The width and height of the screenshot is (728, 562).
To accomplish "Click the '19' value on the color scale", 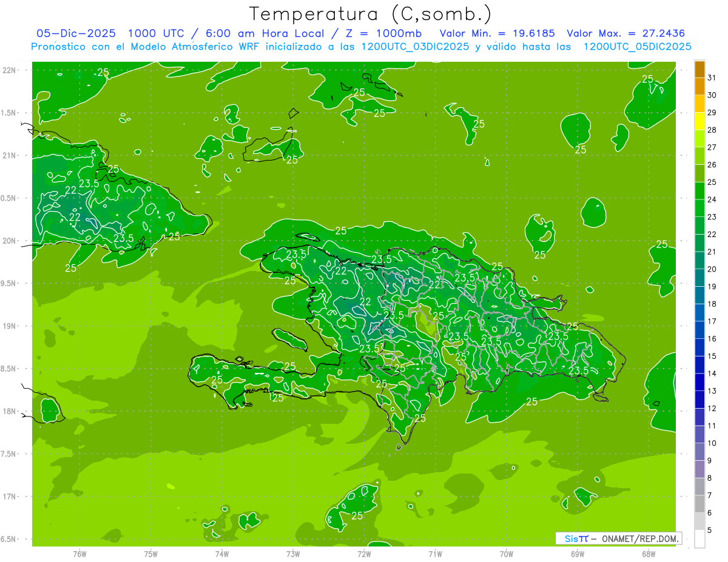I will (x=712, y=287).
